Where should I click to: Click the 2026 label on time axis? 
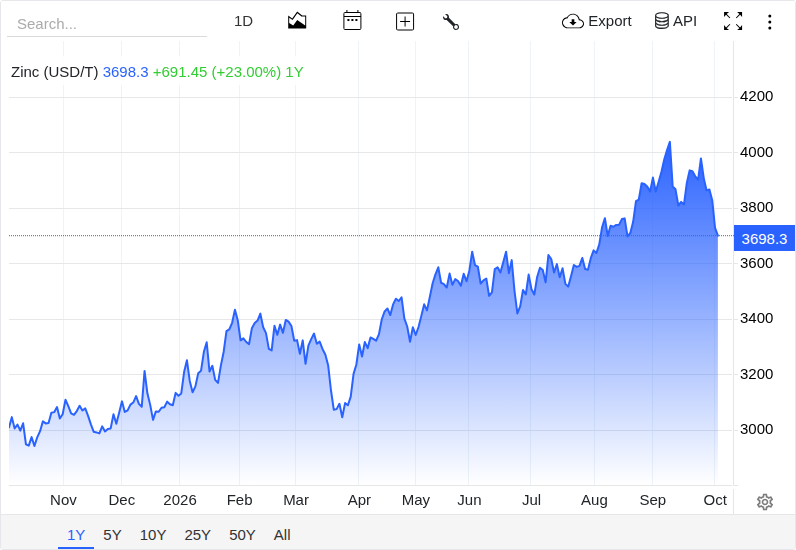(x=180, y=500)
